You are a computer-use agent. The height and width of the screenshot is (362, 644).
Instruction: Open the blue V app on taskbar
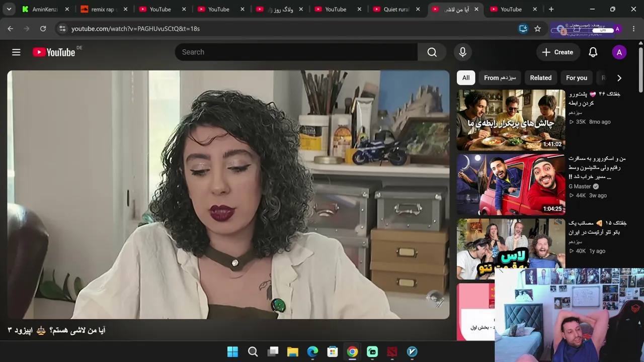[412, 352]
